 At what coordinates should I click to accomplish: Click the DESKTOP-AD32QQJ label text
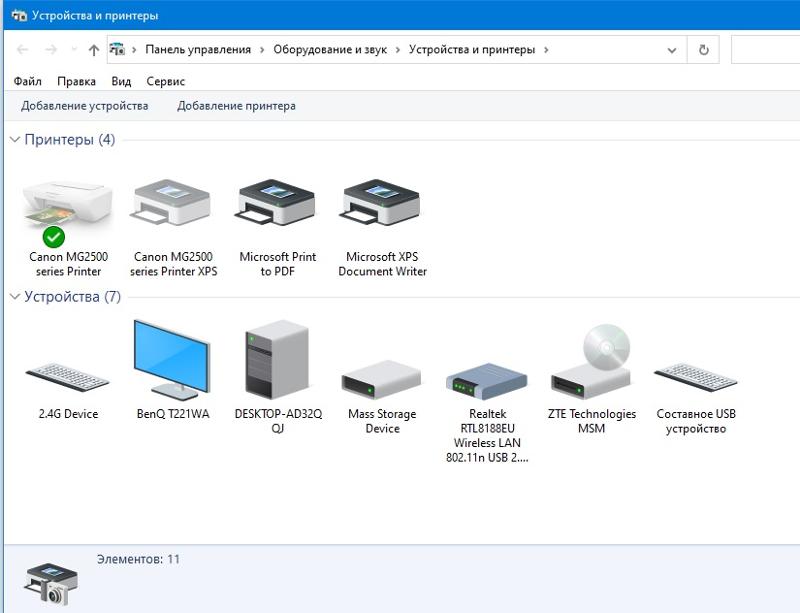click(x=278, y=421)
